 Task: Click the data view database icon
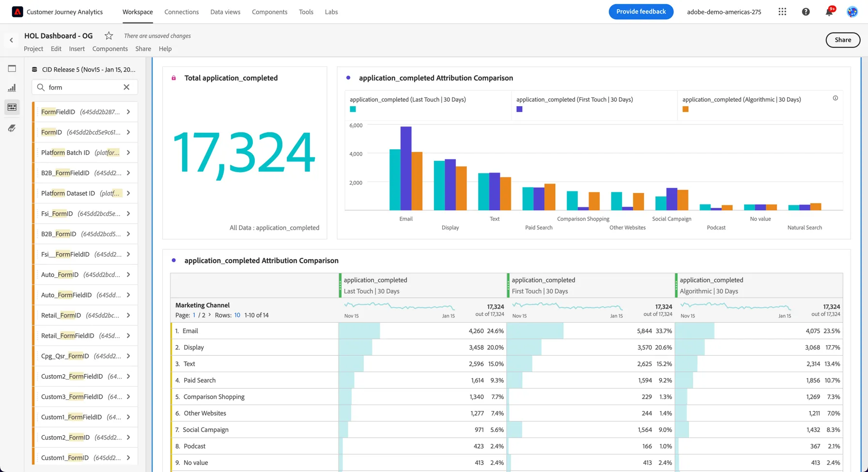(34, 69)
